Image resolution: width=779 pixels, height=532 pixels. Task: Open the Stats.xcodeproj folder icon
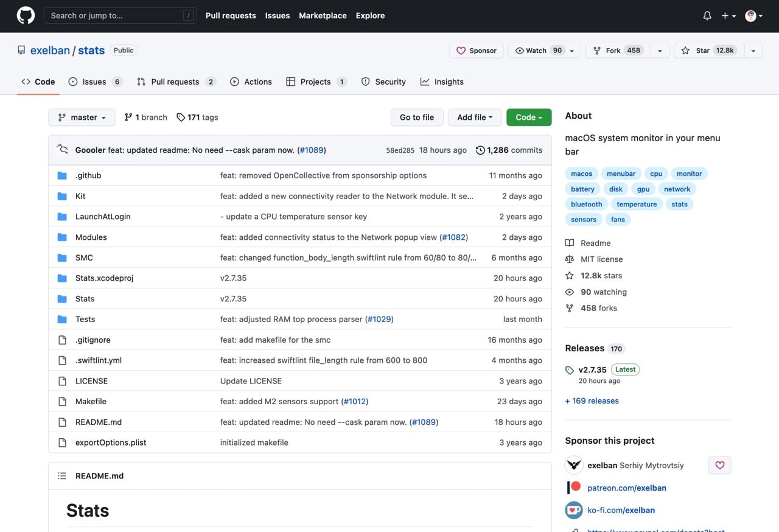coord(62,278)
